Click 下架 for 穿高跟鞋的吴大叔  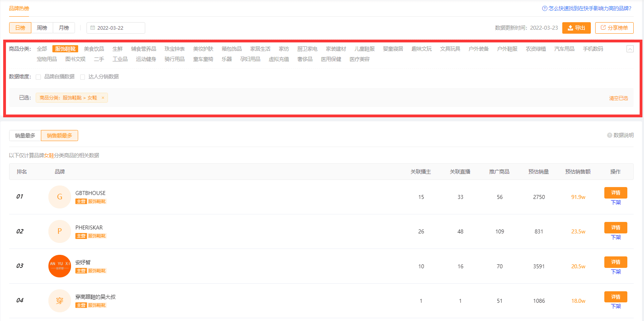point(616,306)
